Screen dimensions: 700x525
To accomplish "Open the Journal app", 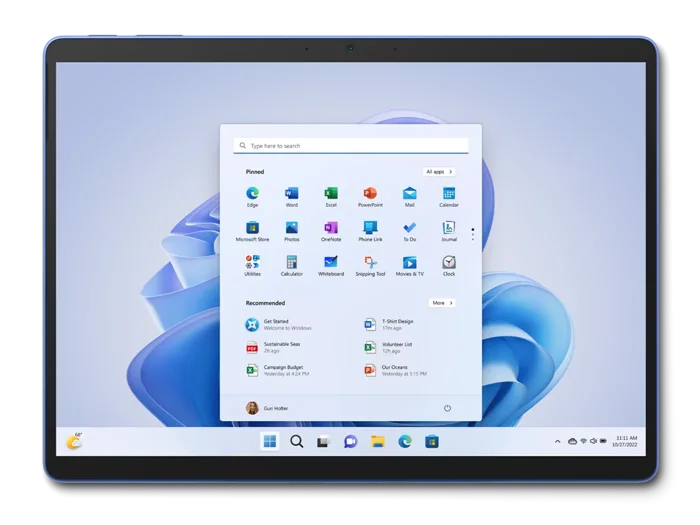I will pyautogui.click(x=449, y=231).
